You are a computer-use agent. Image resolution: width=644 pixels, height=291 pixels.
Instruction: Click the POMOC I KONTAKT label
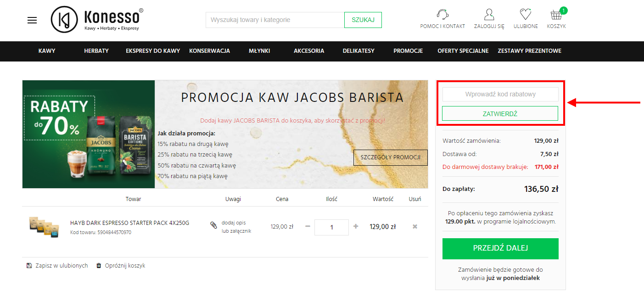[x=442, y=26]
